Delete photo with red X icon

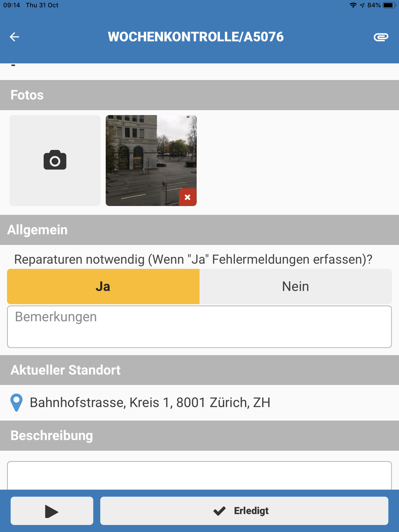click(x=187, y=197)
